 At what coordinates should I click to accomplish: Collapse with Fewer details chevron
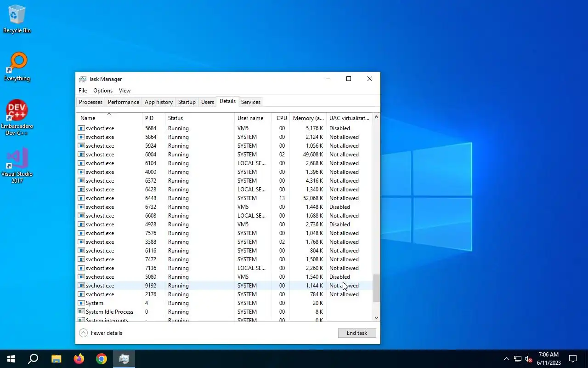tap(83, 333)
